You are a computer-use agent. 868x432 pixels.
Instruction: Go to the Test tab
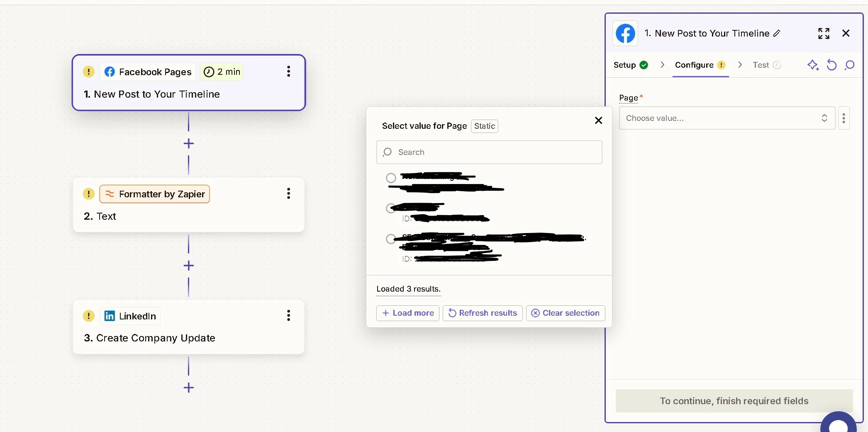coord(767,65)
